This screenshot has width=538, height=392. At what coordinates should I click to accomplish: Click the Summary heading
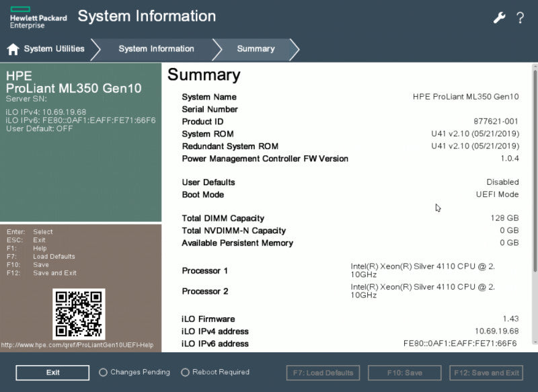(204, 75)
